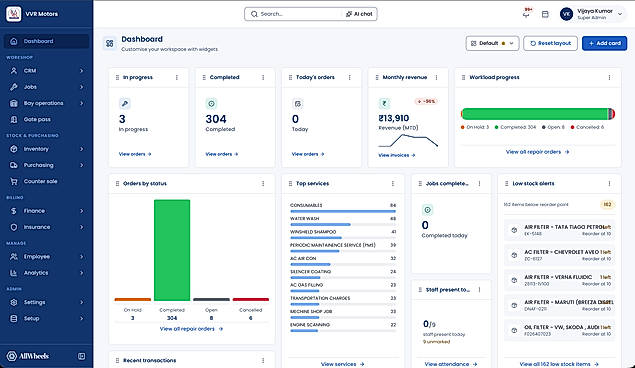This screenshot has height=368, width=635.
Task: Open three-dot menu on Today's orders card
Action: [349, 77]
